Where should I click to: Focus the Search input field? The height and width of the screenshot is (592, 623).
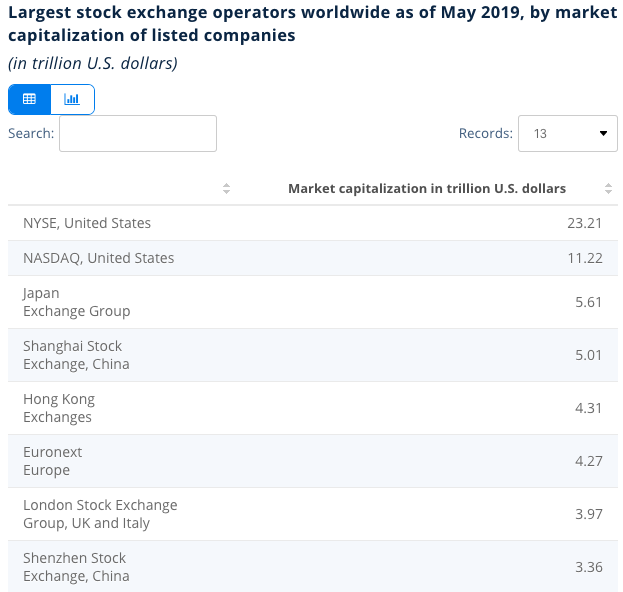tap(138, 133)
